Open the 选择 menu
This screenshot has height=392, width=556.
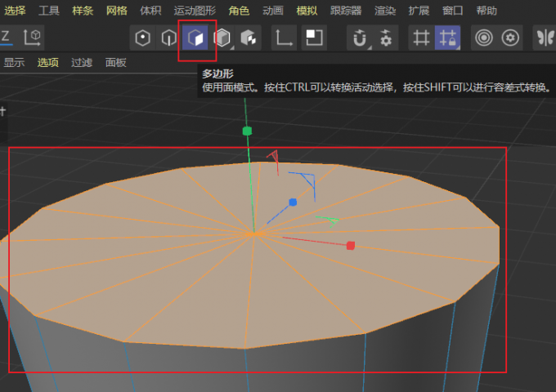pos(15,11)
